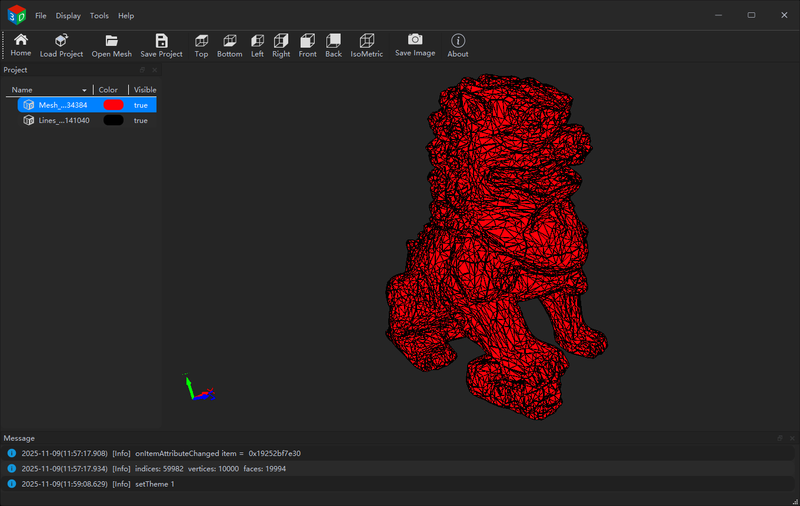Select the Lines item in project tree

64,120
